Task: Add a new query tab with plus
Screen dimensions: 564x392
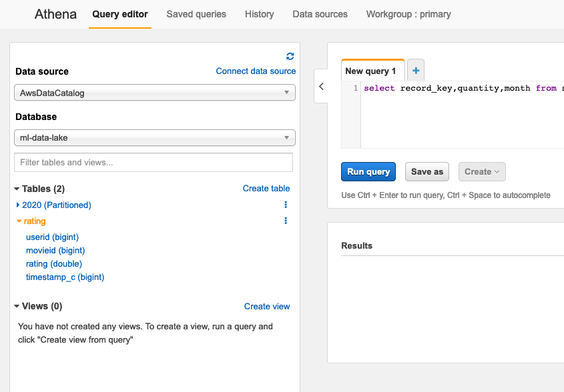Action: (416, 70)
